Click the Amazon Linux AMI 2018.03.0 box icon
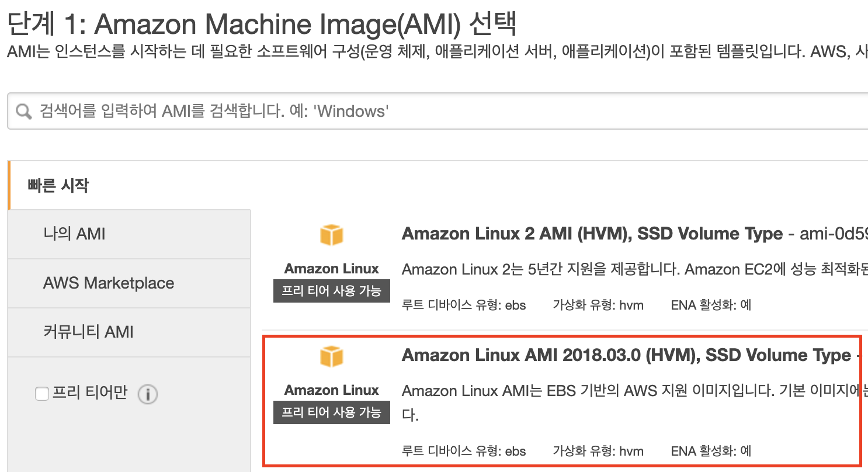The image size is (868, 472). pos(332,356)
